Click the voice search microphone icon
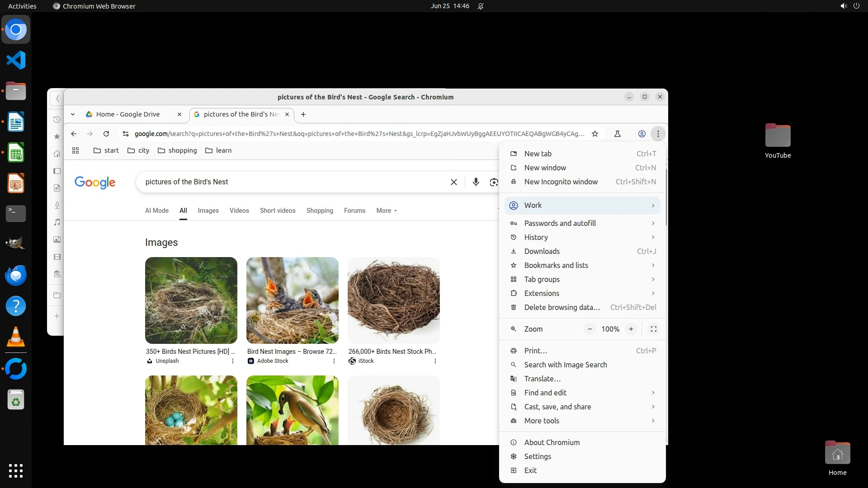Screen dimensions: 868x488 (x=476, y=182)
